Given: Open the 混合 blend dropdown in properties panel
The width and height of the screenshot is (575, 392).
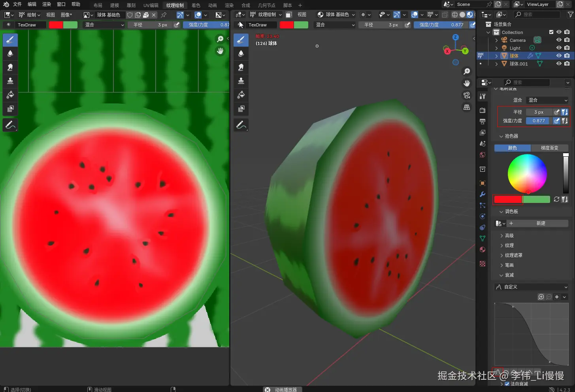Looking at the screenshot, I should [548, 100].
